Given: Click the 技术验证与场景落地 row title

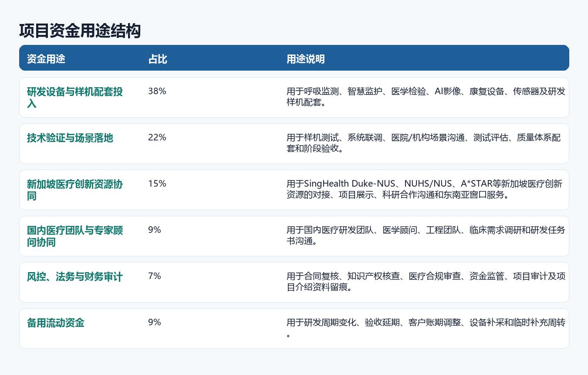Looking at the screenshot, I should [x=70, y=138].
